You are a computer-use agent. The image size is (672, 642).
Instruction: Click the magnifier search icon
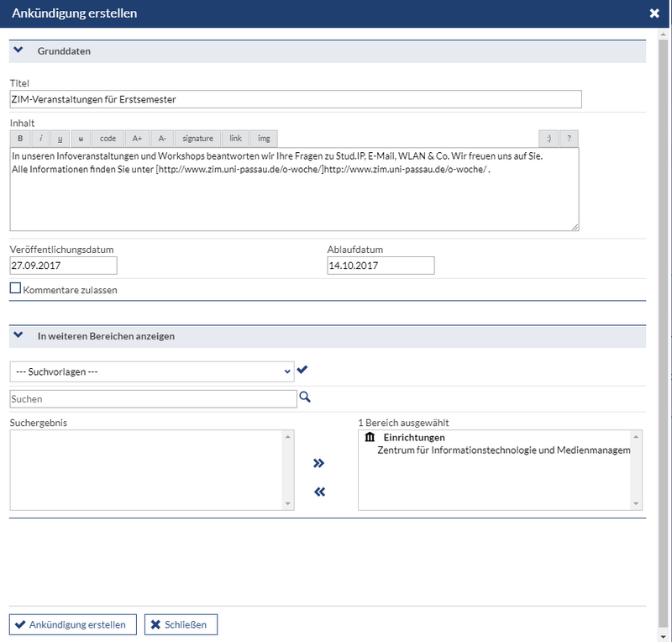[305, 397]
